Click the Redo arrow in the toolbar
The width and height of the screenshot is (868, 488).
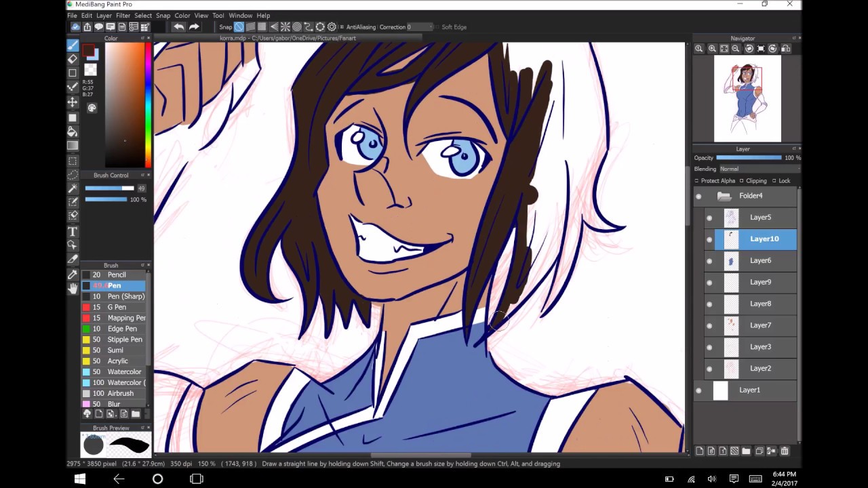(x=194, y=27)
